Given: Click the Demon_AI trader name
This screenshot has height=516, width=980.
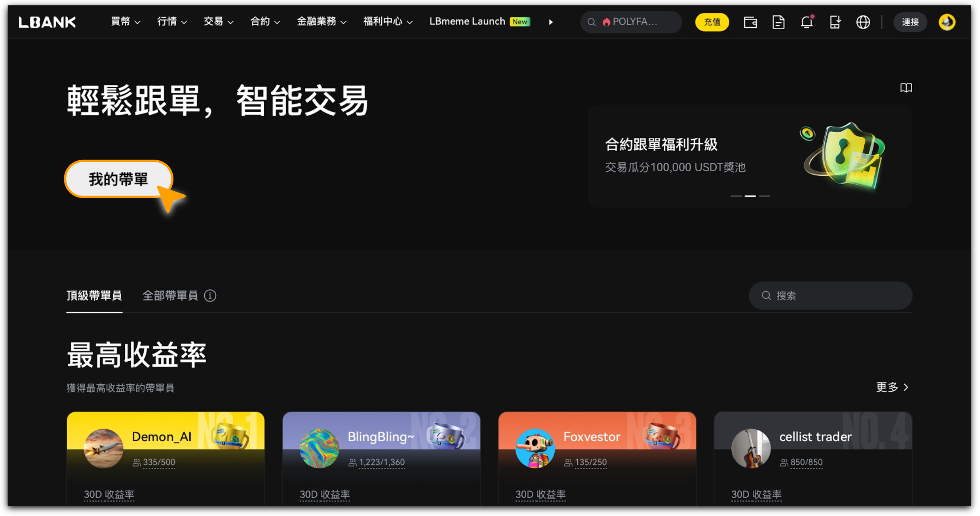Looking at the screenshot, I should 162,437.
